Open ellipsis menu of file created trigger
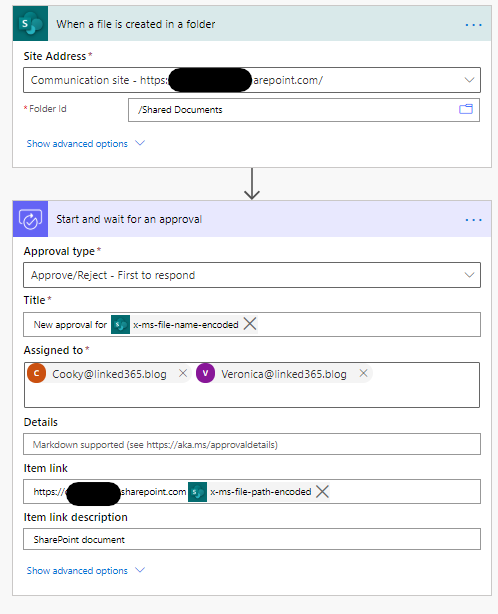Image resolution: width=498 pixels, height=614 pixels. click(x=473, y=25)
